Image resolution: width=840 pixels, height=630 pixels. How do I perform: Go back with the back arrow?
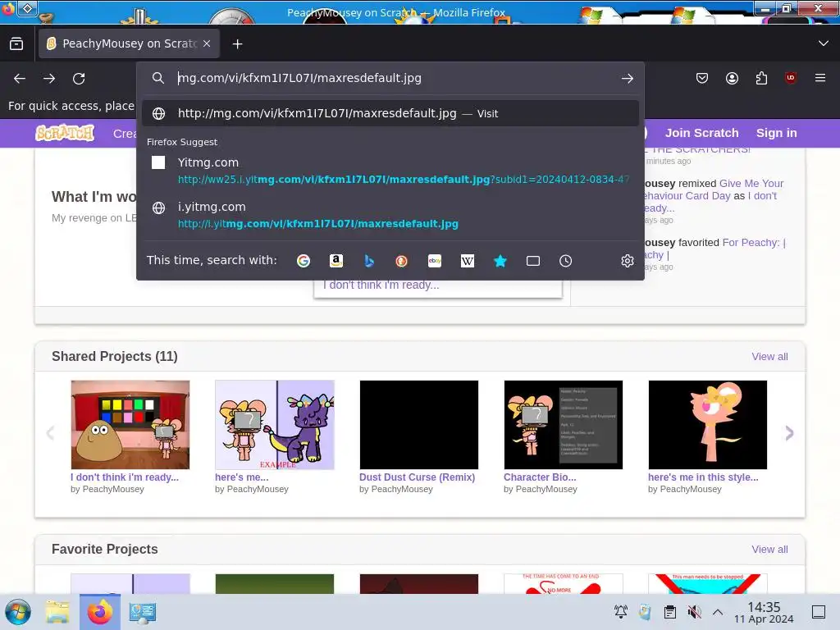(20, 79)
